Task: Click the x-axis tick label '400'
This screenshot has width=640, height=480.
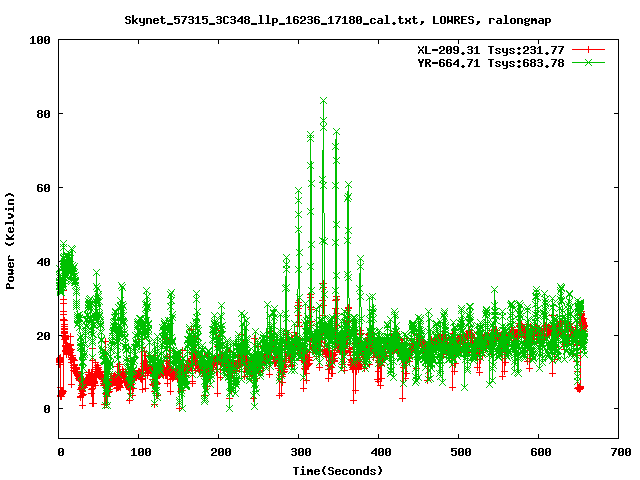Action: click(x=380, y=452)
